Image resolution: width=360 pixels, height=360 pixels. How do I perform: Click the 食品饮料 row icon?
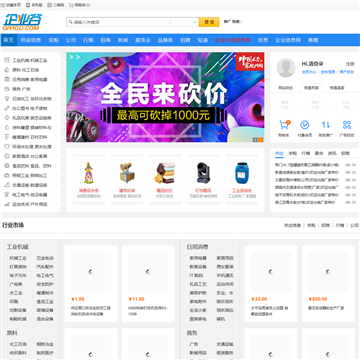pyautogui.click(x=6, y=166)
